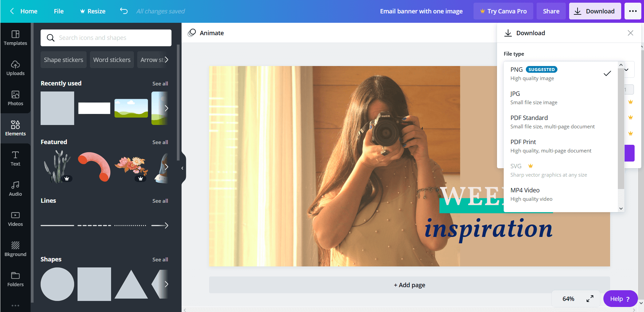Browse the Photos panel
The height and width of the screenshot is (312, 644).
tap(15, 98)
